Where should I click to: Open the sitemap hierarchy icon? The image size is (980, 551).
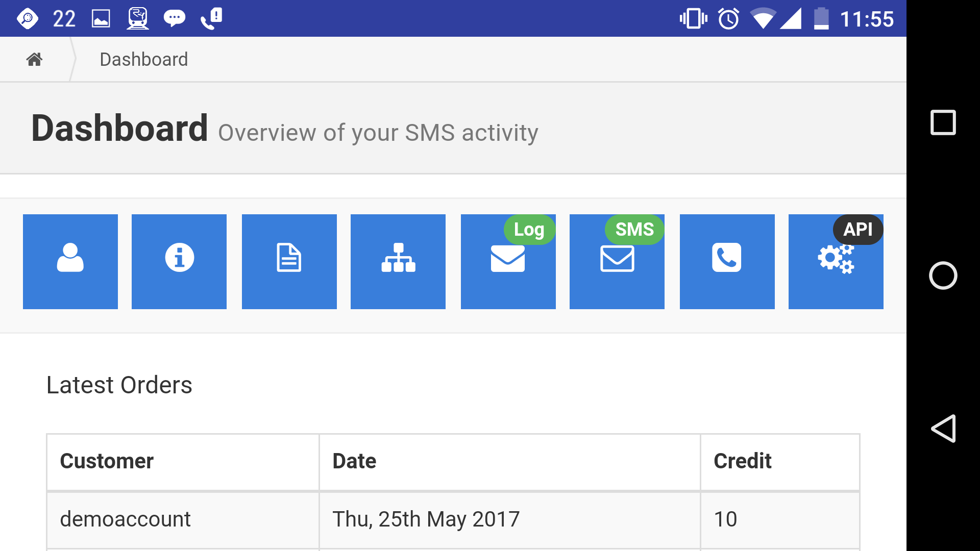[x=398, y=261]
